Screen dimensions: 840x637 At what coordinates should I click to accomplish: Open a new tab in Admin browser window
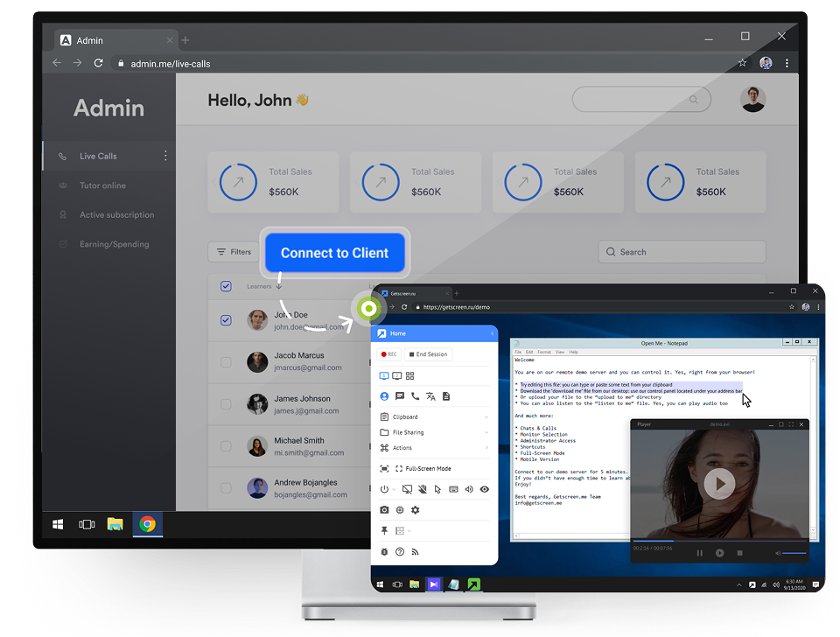pos(185,40)
